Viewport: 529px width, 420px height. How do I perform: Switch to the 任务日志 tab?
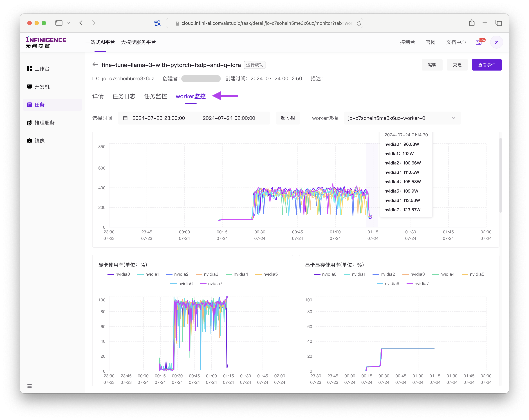coord(124,96)
